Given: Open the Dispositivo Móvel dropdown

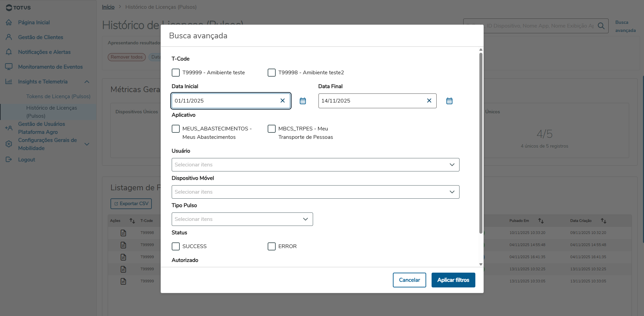Looking at the screenshot, I should (315, 192).
